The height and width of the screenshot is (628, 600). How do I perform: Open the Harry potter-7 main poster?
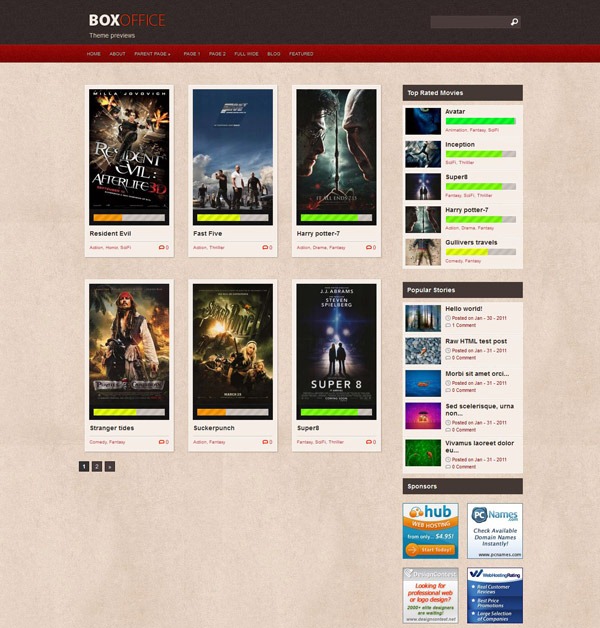click(x=336, y=157)
